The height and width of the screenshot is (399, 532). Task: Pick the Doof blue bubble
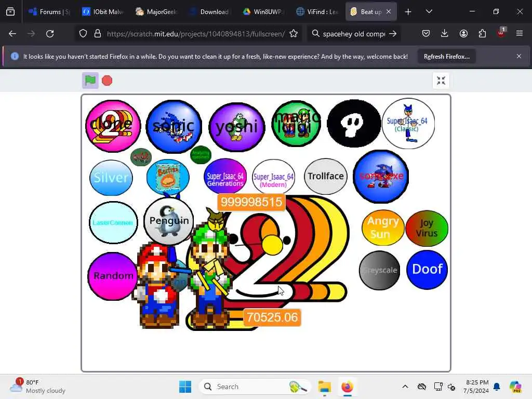[427, 270]
